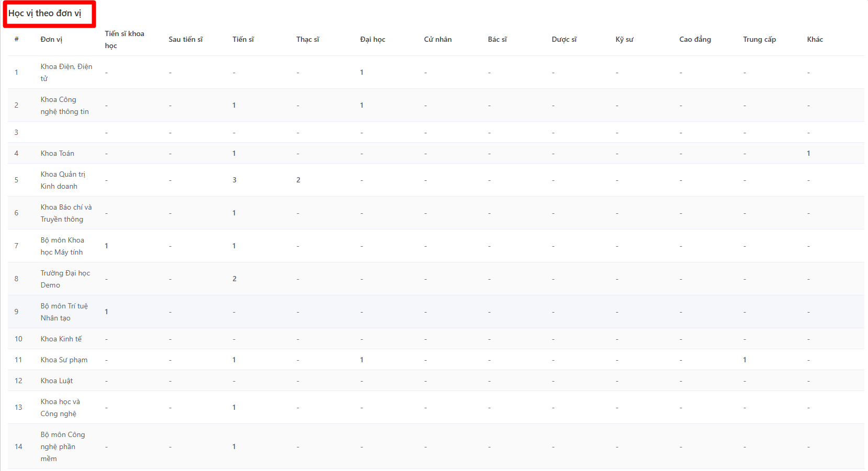Select the 'Thạc sĩ' column header
Image resolution: width=868 pixels, height=471 pixels.
(x=308, y=40)
